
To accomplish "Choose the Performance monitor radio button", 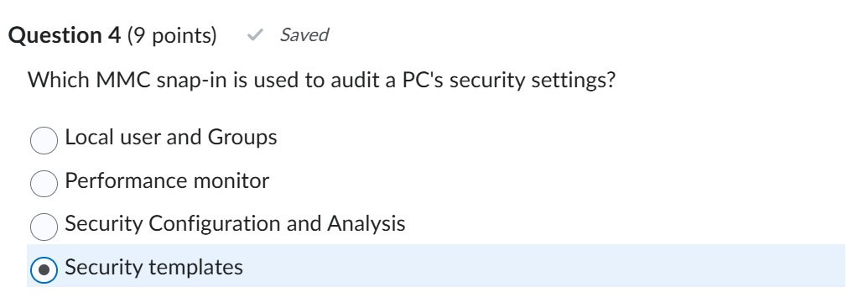I will click(x=44, y=183).
